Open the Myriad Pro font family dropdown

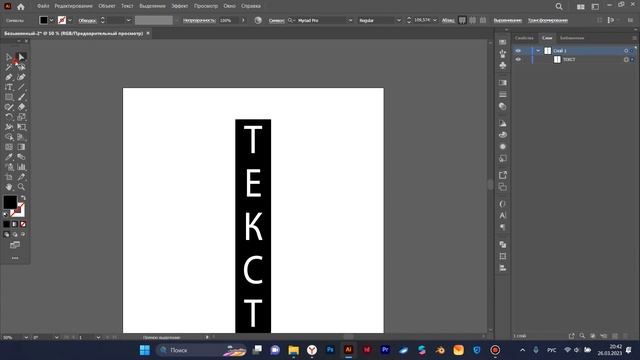coord(350,20)
